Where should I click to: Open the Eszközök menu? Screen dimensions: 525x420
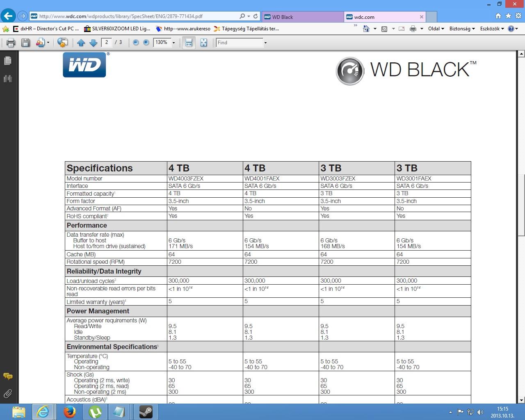tap(492, 29)
